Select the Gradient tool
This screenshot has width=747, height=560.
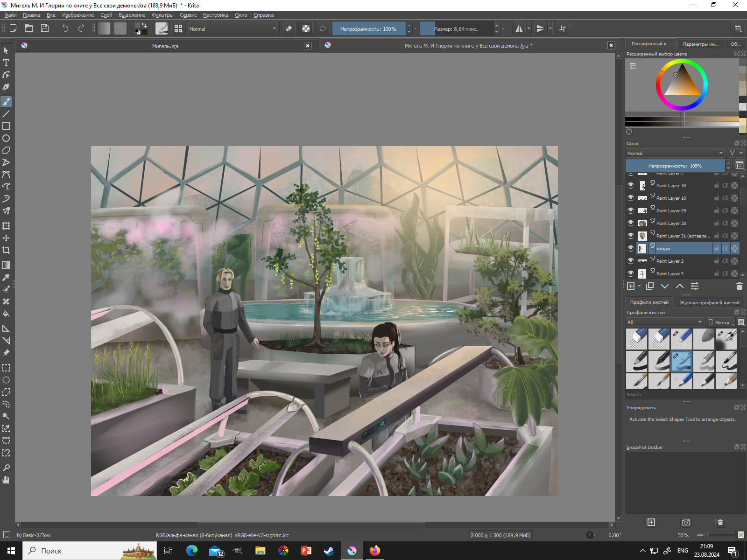[6, 265]
